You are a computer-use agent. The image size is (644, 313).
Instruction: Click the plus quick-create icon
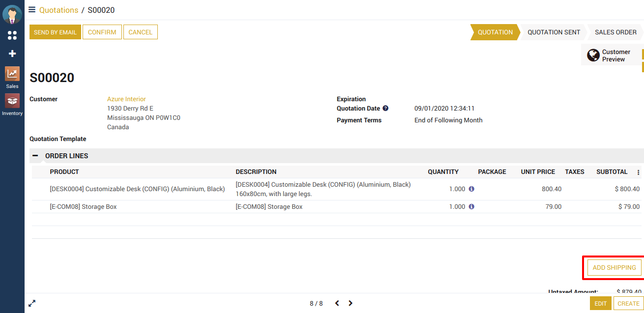click(x=12, y=54)
